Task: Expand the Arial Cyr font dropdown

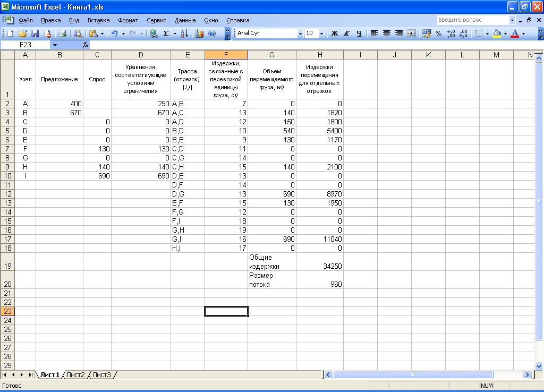Action: 300,33
